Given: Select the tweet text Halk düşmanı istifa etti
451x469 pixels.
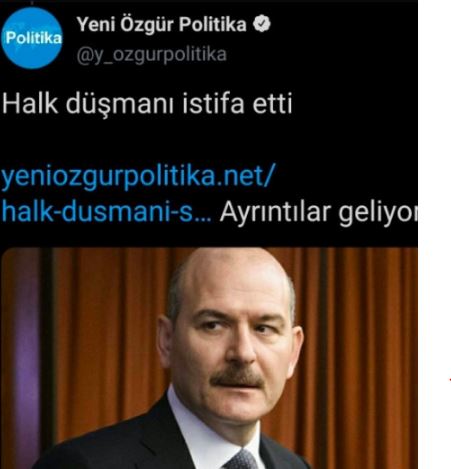Looking at the screenshot, I should (147, 104).
